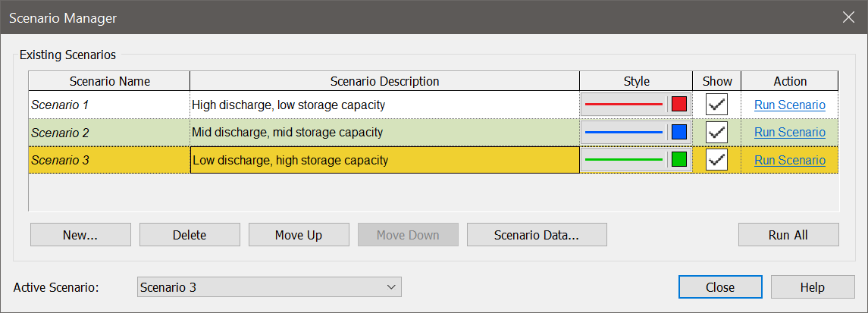Click the red color swatch for Scenario 1
Viewport: 868px width, 313px height.
click(x=679, y=104)
